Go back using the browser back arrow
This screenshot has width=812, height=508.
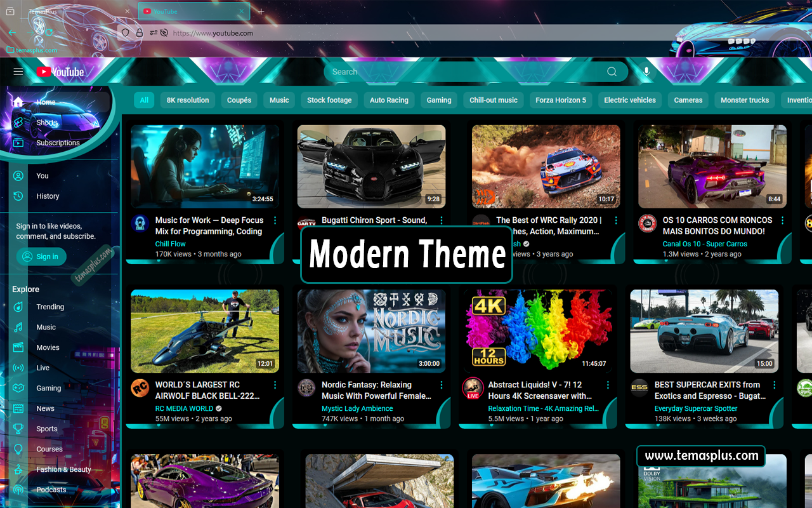point(12,33)
